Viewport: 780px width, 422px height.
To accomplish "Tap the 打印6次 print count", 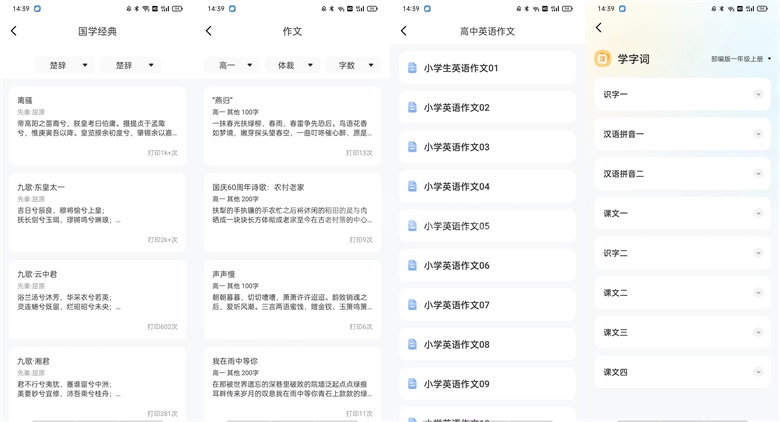I will click(361, 327).
